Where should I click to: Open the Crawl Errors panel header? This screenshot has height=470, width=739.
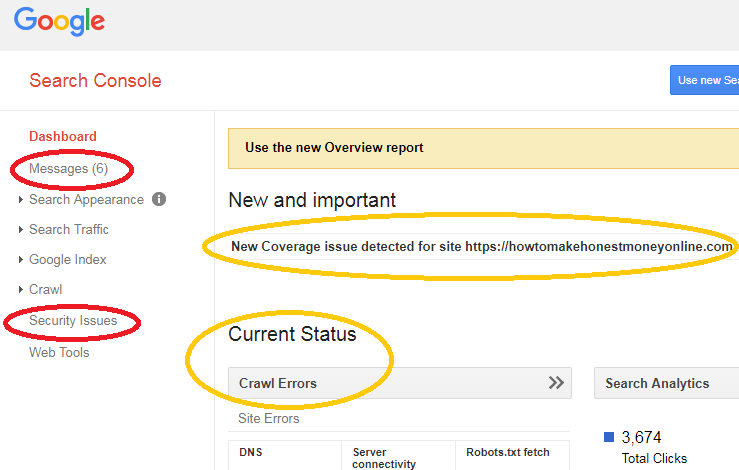(x=400, y=383)
